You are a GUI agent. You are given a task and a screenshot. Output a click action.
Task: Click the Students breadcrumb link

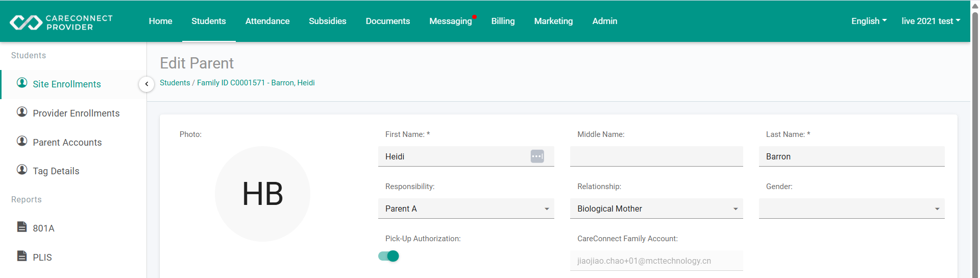click(175, 83)
